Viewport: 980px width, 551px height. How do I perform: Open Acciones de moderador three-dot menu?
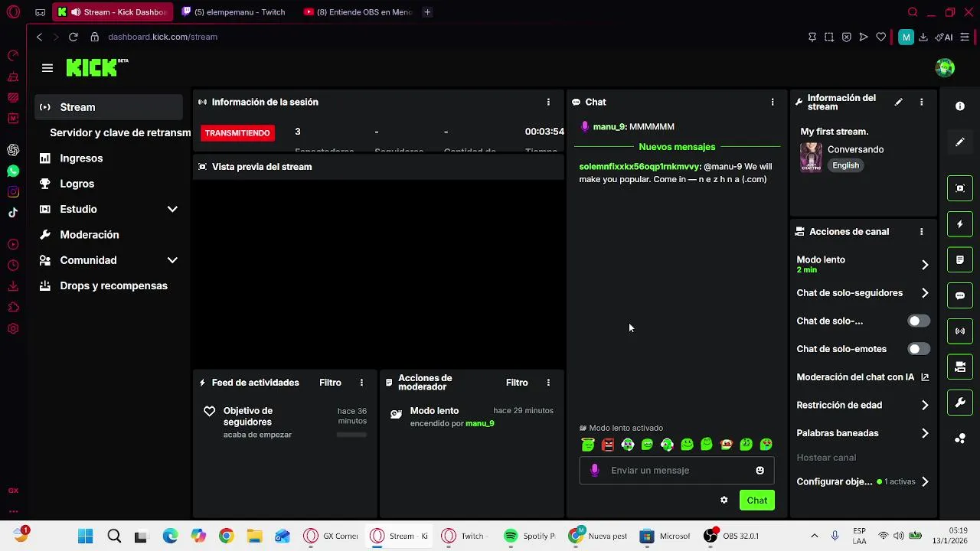[548, 383]
